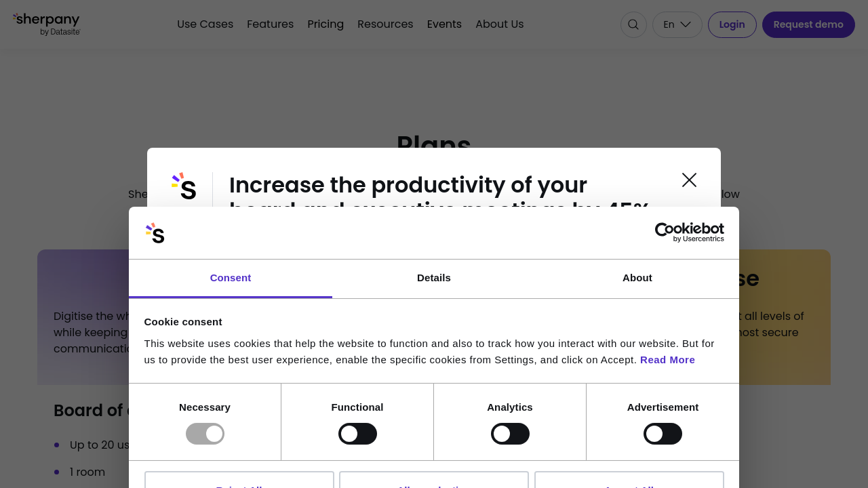Close the productivity popup with X
The height and width of the screenshot is (488, 868).
coord(689,180)
